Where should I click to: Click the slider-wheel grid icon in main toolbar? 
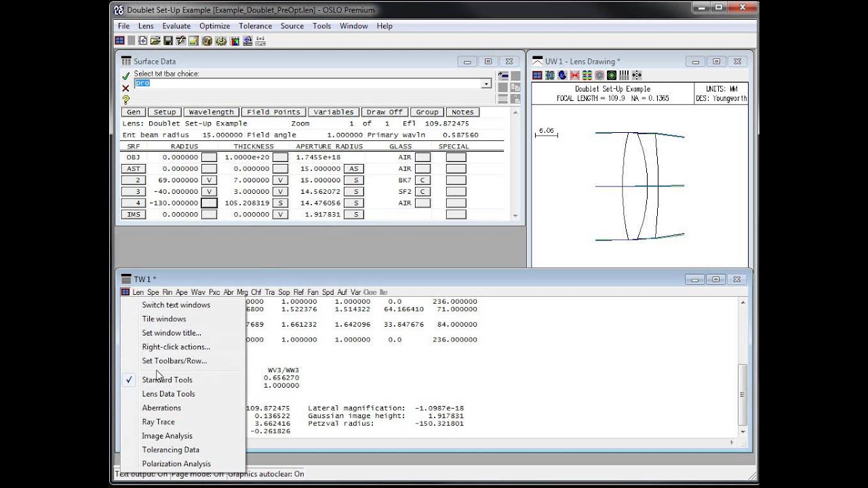tap(260, 41)
